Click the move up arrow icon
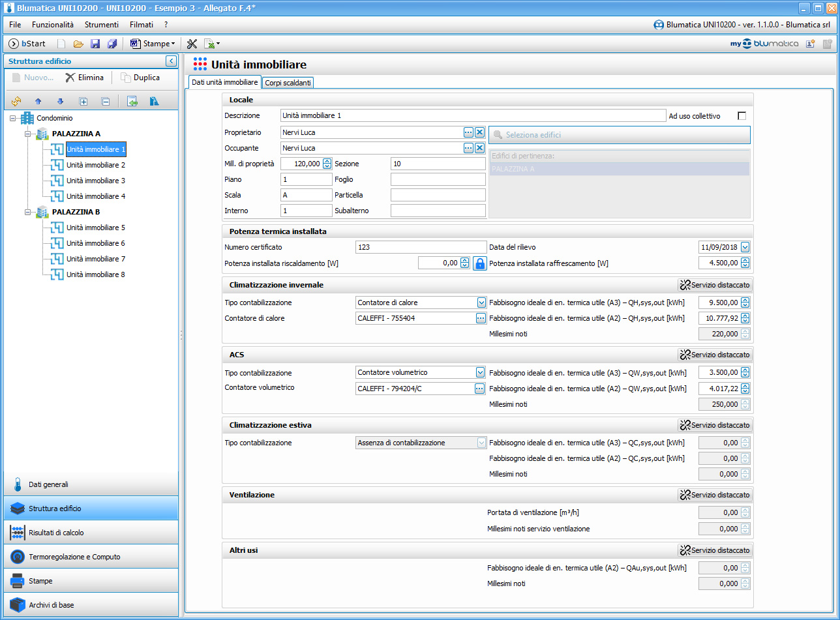 click(x=38, y=101)
